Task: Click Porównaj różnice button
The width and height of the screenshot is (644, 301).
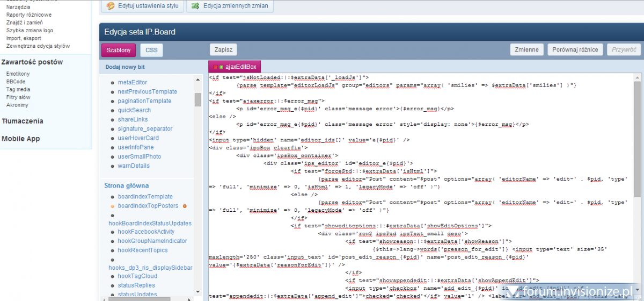Action: [x=575, y=49]
